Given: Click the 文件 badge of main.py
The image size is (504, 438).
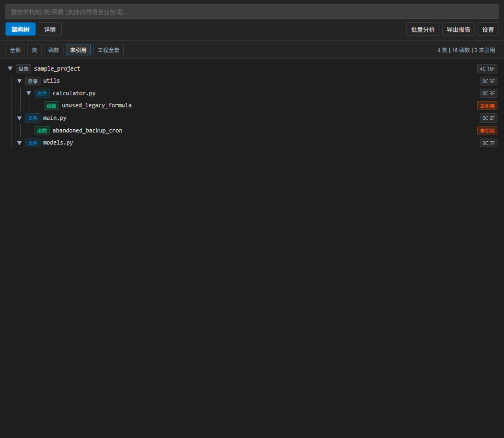Looking at the screenshot, I should click(33, 118).
